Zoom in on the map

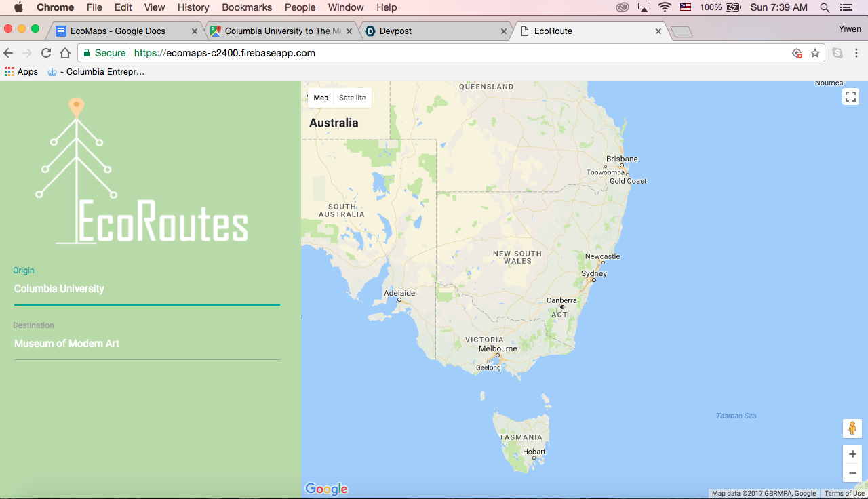coord(852,454)
